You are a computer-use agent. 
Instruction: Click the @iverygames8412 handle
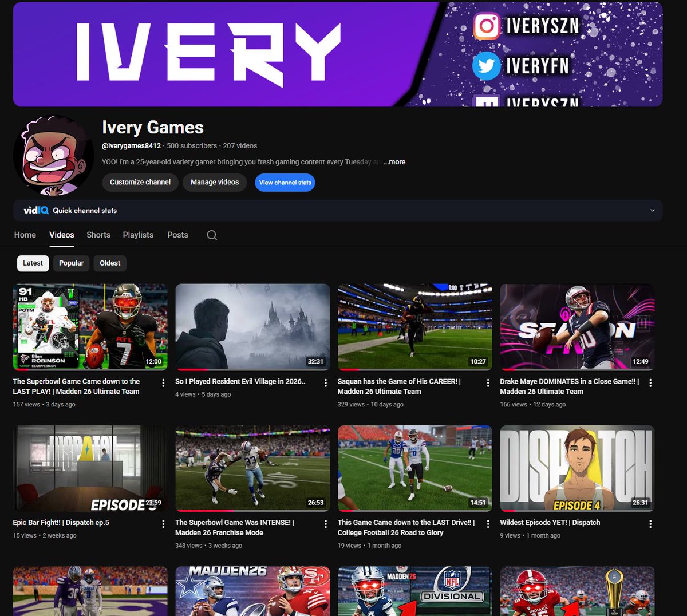131,146
